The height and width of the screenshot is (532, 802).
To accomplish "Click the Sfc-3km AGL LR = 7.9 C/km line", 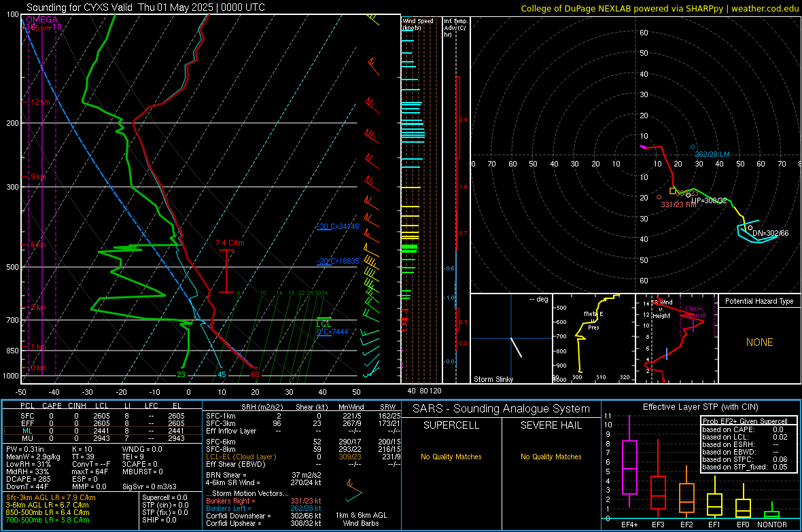I will [51, 498].
